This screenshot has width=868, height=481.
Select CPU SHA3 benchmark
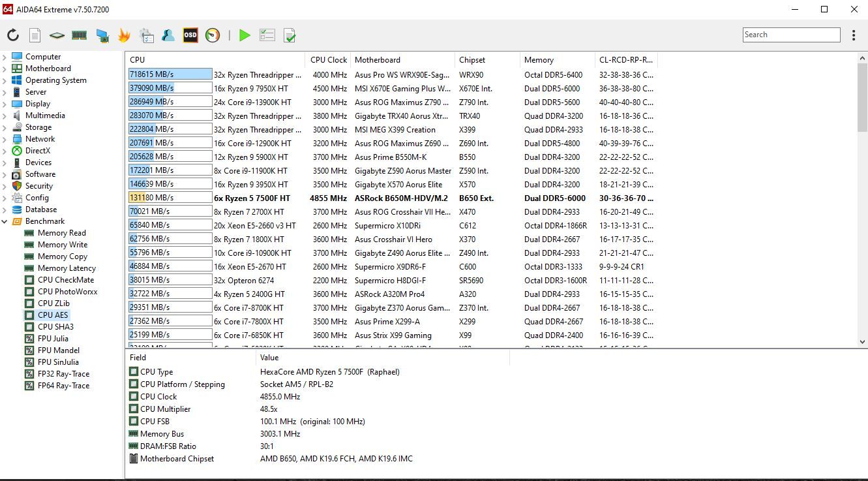pyautogui.click(x=55, y=327)
